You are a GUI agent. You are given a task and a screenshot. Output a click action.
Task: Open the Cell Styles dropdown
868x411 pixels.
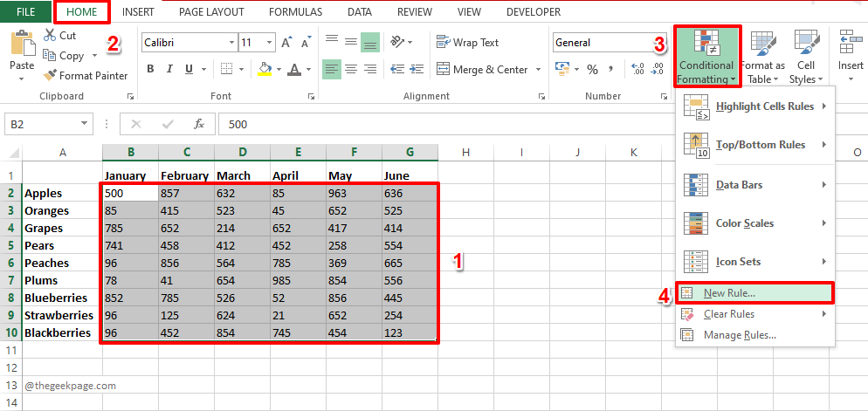point(806,58)
